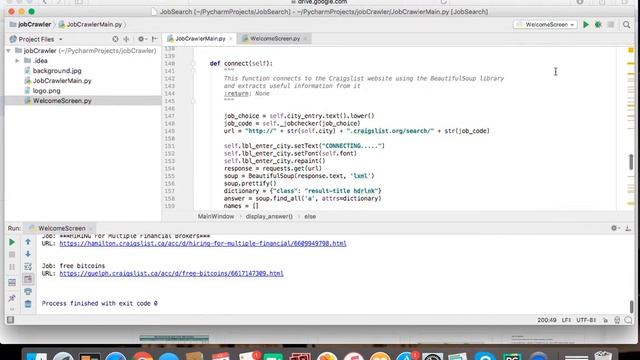This screenshot has height=360, width=640.
Task: Start debugging with the bug icon
Action: (598, 24)
